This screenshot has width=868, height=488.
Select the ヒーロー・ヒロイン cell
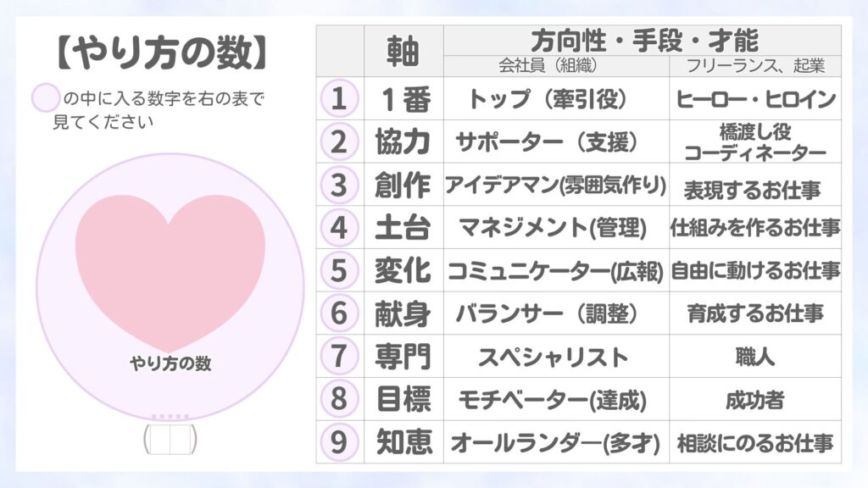tap(755, 99)
